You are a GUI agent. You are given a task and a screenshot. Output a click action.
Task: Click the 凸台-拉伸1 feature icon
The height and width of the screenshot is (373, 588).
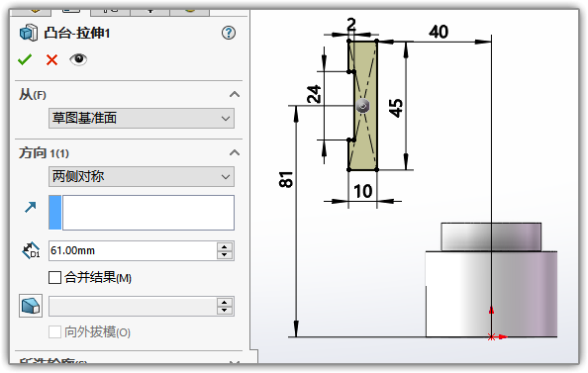point(29,33)
